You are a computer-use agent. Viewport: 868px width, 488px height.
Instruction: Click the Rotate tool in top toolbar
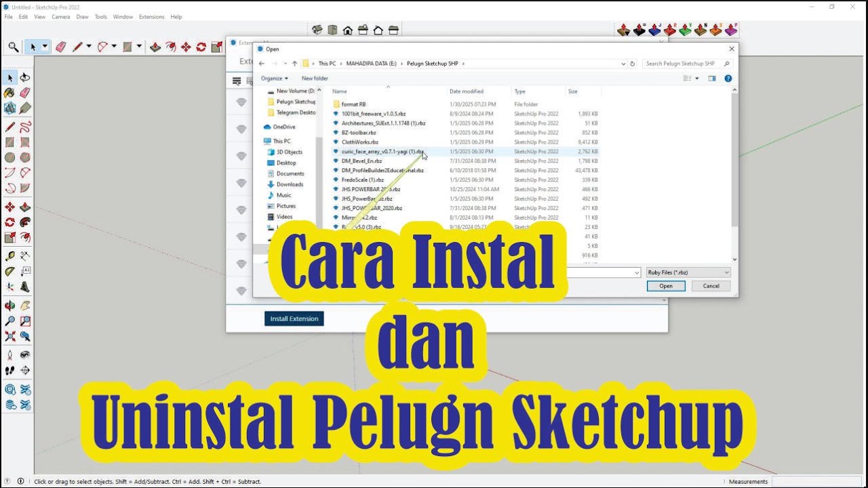(201, 47)
